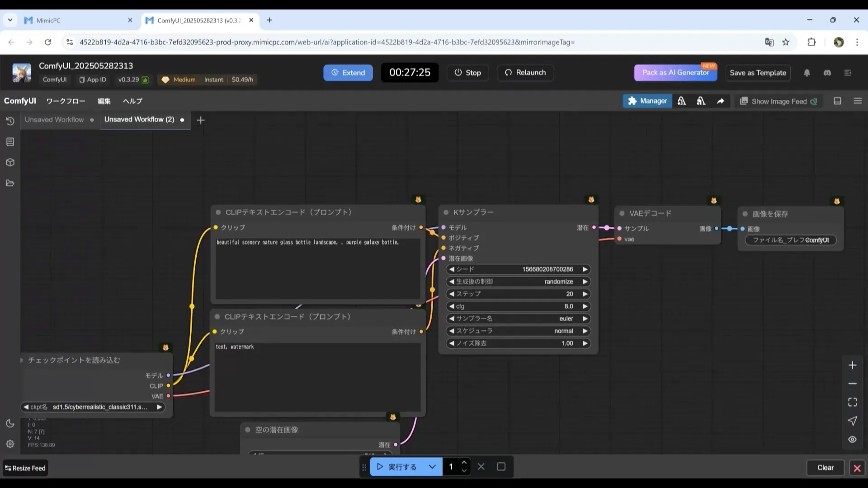Screen dimensions: 868x488
Task: Decrease the ステップ value with left arrow
Action: coord(452,294)
